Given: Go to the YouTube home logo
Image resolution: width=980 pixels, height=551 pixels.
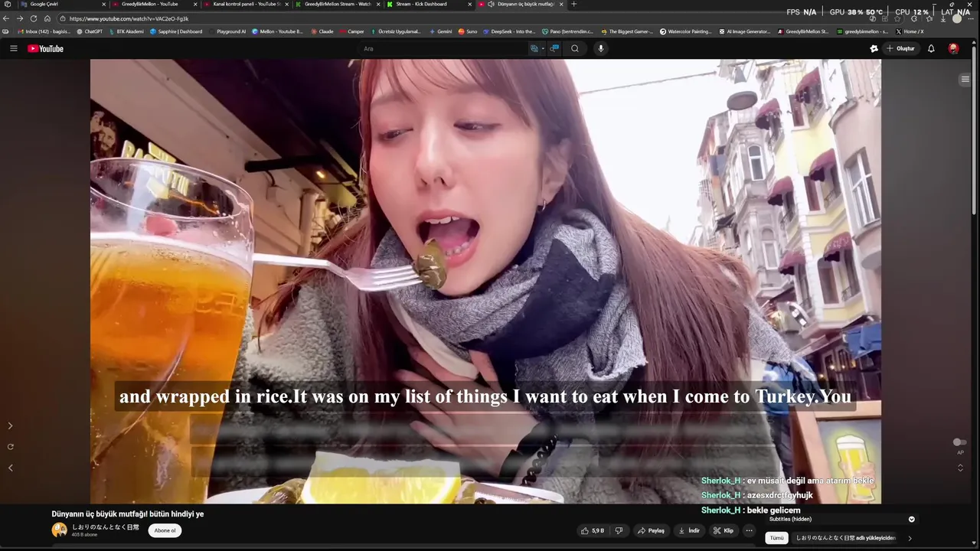Looking at the screenshot, I should coord(45,48).
